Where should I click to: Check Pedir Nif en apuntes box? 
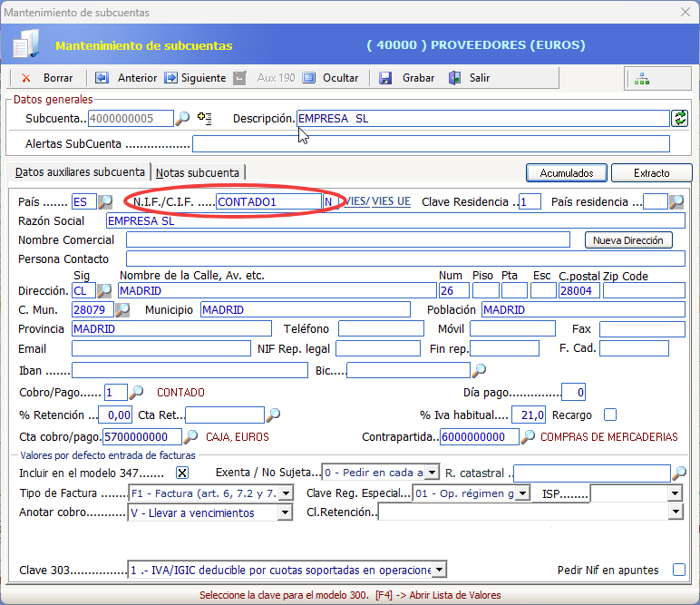coord(678,570)
